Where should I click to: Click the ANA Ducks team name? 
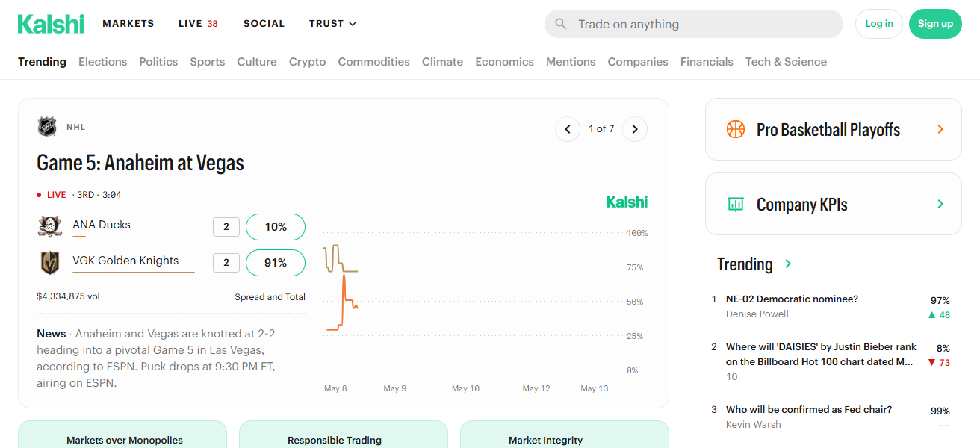click(102, 225)
